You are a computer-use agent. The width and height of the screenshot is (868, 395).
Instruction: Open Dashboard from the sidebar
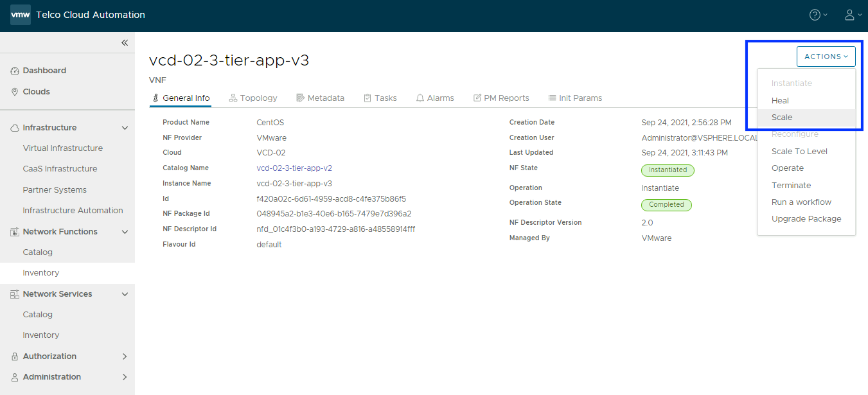pyautogui.click(x=44, y=71)
